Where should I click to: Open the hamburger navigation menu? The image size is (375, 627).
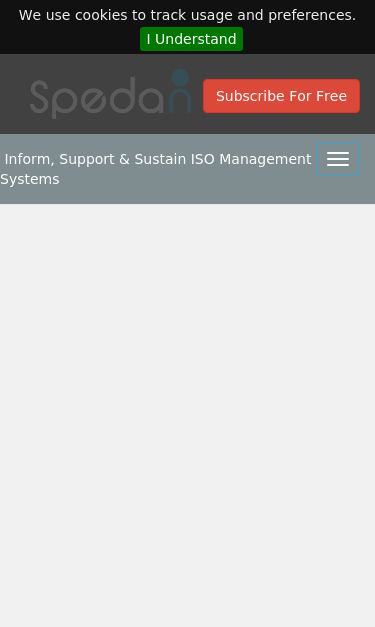pyautogui.click(x=338, y=159)
